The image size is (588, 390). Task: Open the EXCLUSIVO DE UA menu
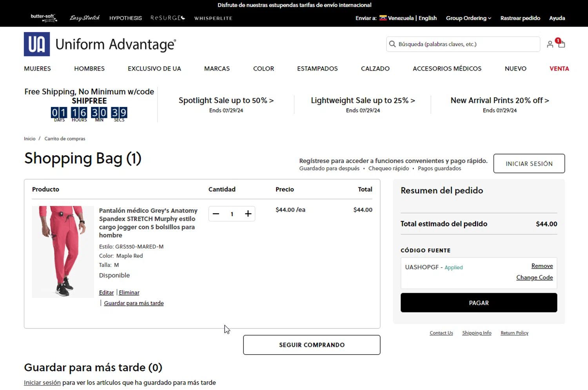[x=154, y=69]
